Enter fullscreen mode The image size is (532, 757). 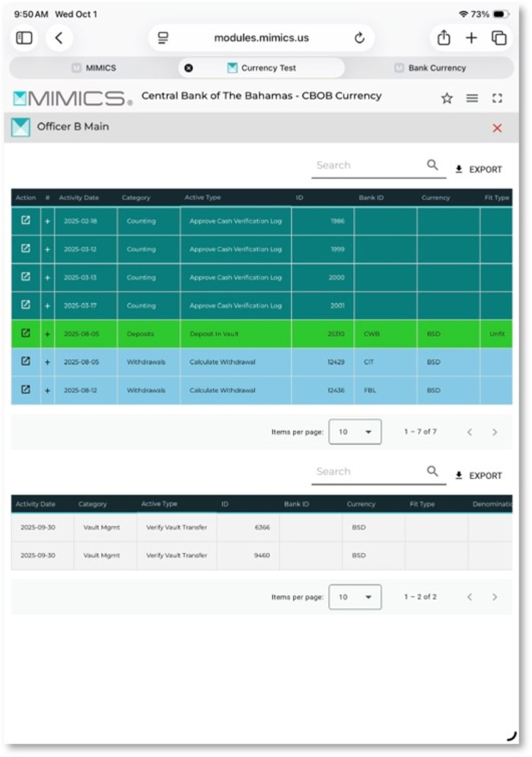pyautogui.click(x=497, y=98)
